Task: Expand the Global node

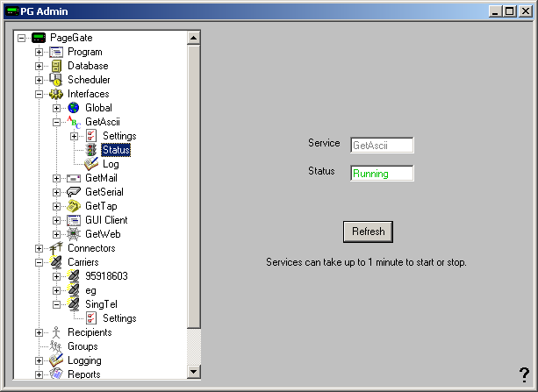Action: click(x=57, y=108)
